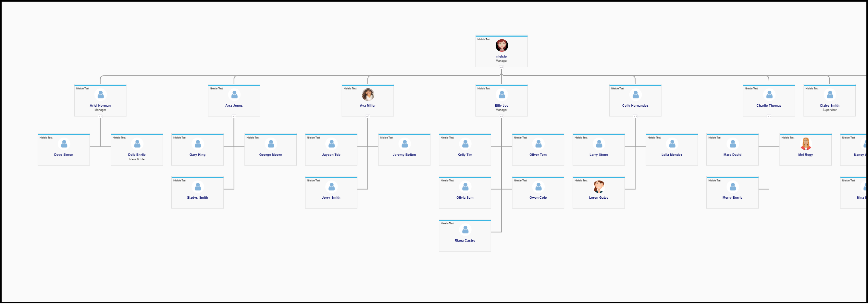Click Dave Simon's user silhouette icon

(64, 144)
